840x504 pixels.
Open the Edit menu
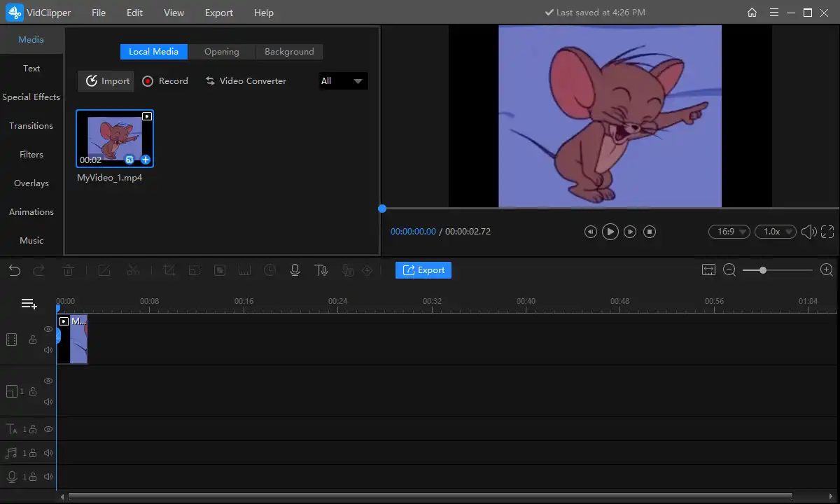(x=134, y=13)
